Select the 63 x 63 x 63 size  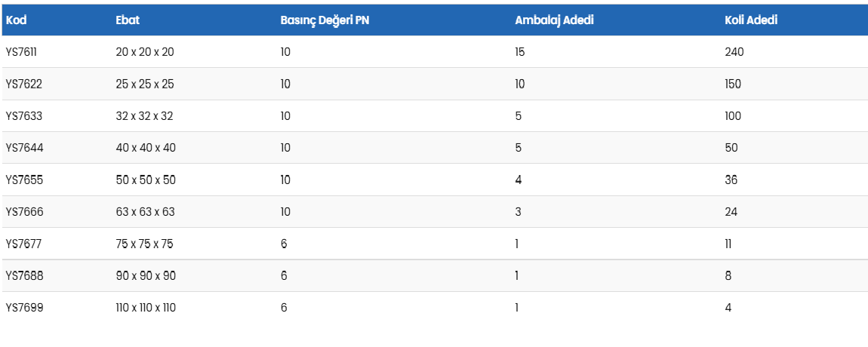(145, 212)
